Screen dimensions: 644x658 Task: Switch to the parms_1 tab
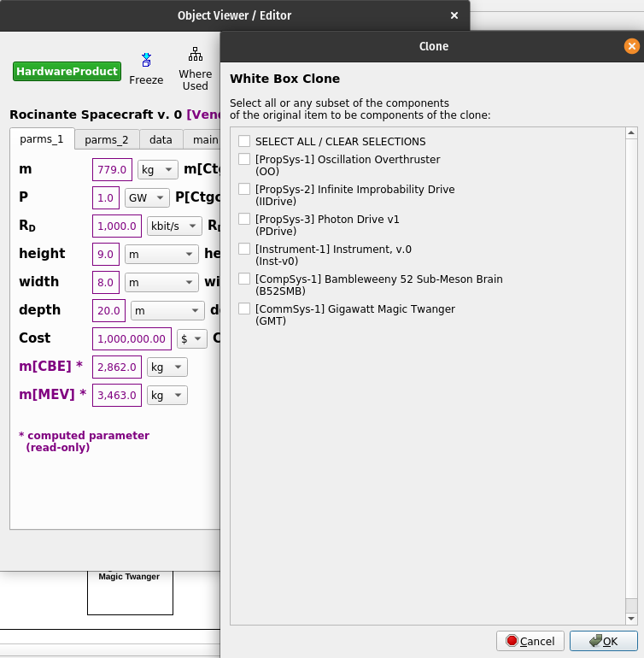coord(42,139)
